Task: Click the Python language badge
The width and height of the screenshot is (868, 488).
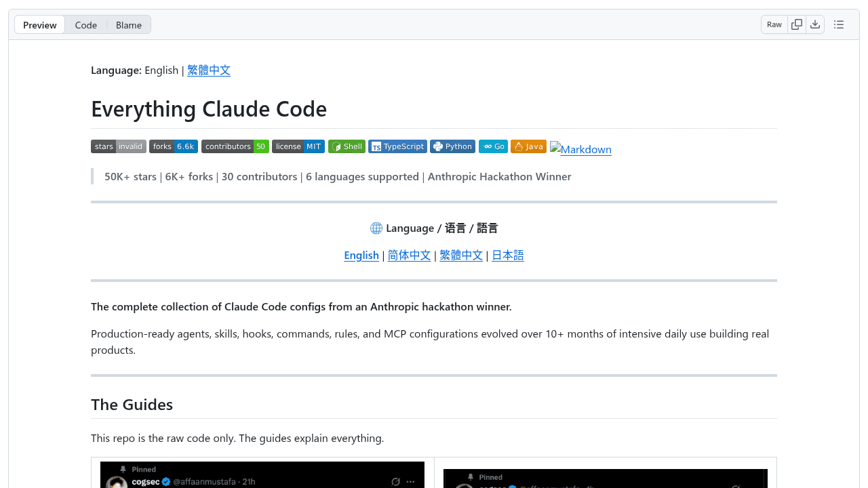Action: click(x=452, y=146)
